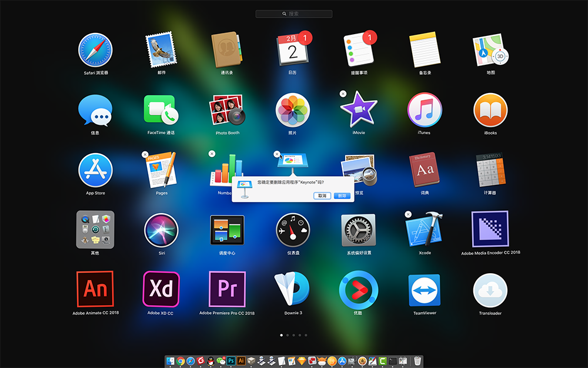
Task: Open the Trash in the Dock
Action: tap(417, 361)
